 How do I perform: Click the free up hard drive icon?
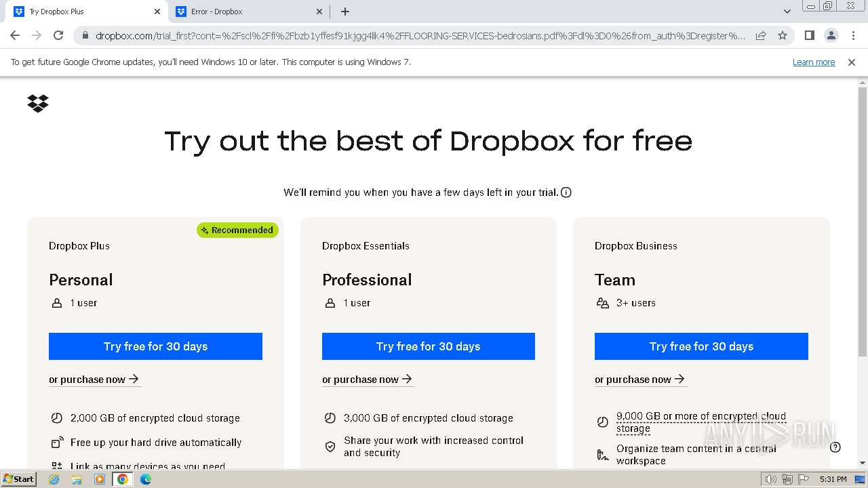tap(57, 443)
